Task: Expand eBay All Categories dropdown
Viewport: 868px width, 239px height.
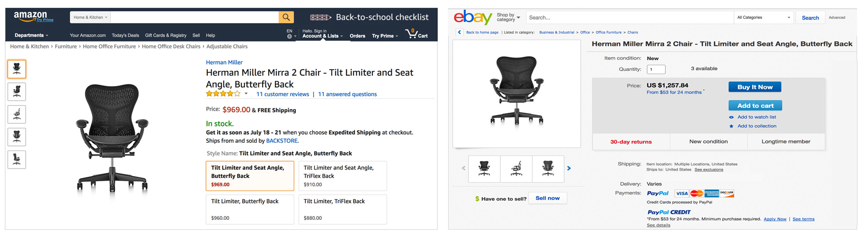Action: coord(763,18)
